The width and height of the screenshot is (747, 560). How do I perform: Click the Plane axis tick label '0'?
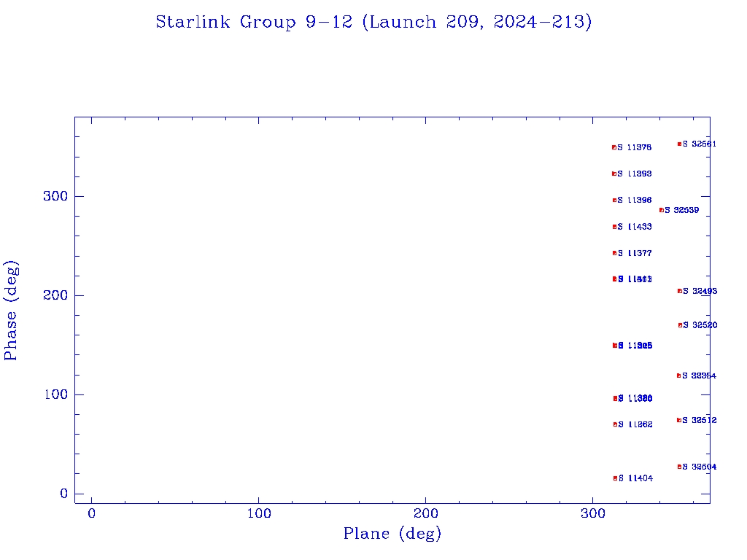[91, 514]
